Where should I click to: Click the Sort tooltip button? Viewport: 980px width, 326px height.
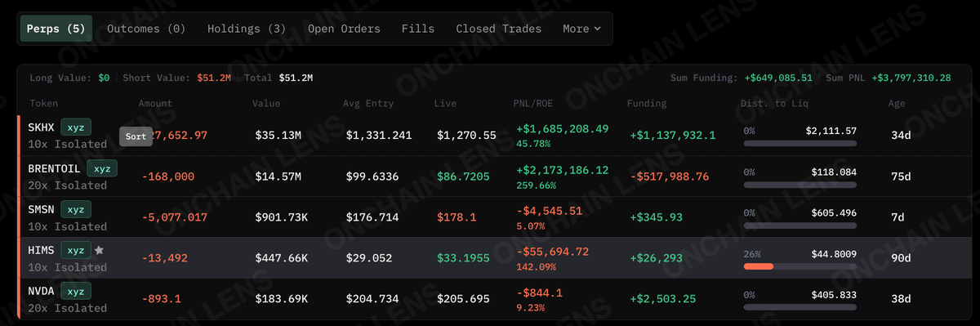click(136, 136)
